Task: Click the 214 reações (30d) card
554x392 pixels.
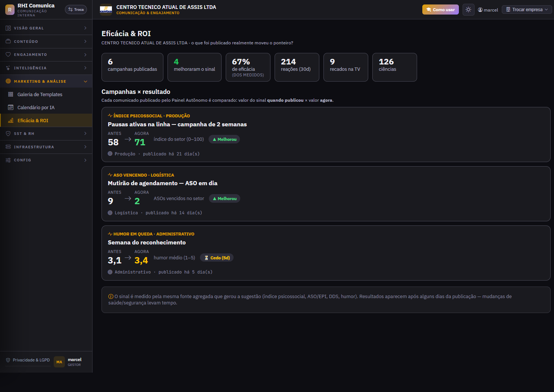Action: coord(297,67)
